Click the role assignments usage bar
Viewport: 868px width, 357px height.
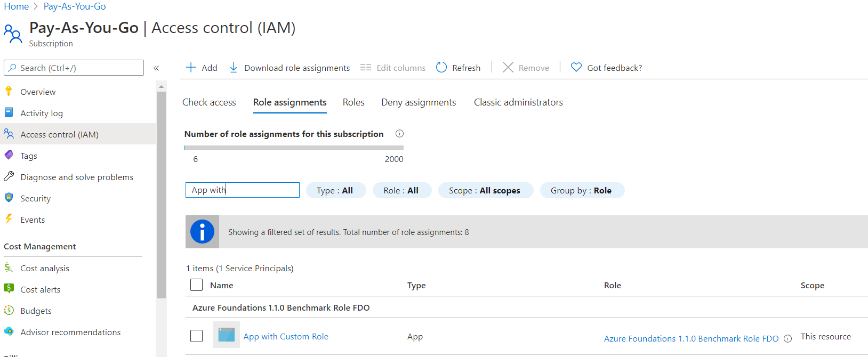pyautogui.click(x=293, y=148)
